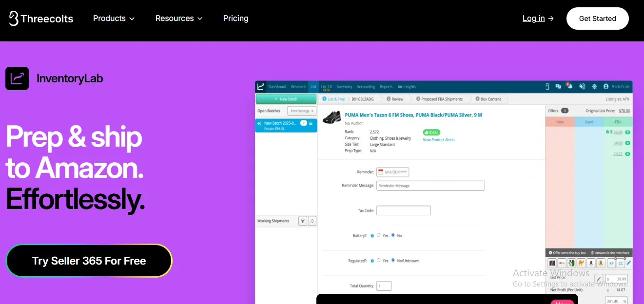Switch to the Inventory tab
Viewport: 644px width, 304px height.
tap(344, 87)
